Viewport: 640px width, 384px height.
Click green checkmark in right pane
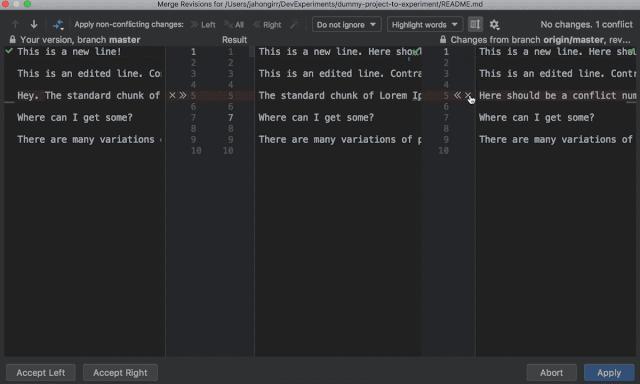tap(631, 52)
